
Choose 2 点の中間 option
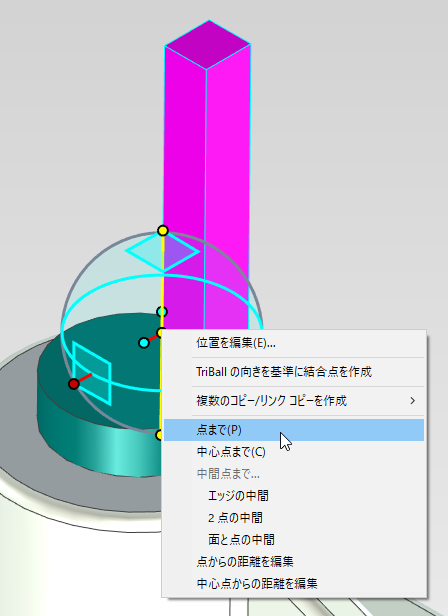(x=294, y=518)
